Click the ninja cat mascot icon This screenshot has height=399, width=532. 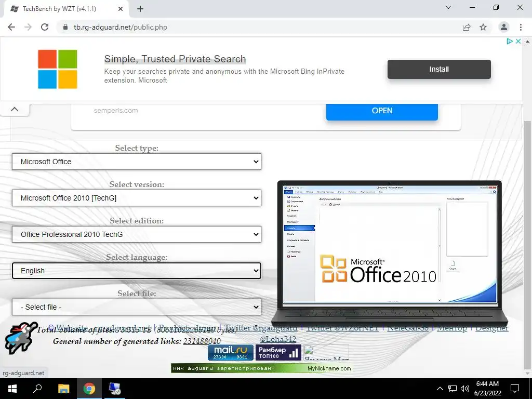click(20, 338)
